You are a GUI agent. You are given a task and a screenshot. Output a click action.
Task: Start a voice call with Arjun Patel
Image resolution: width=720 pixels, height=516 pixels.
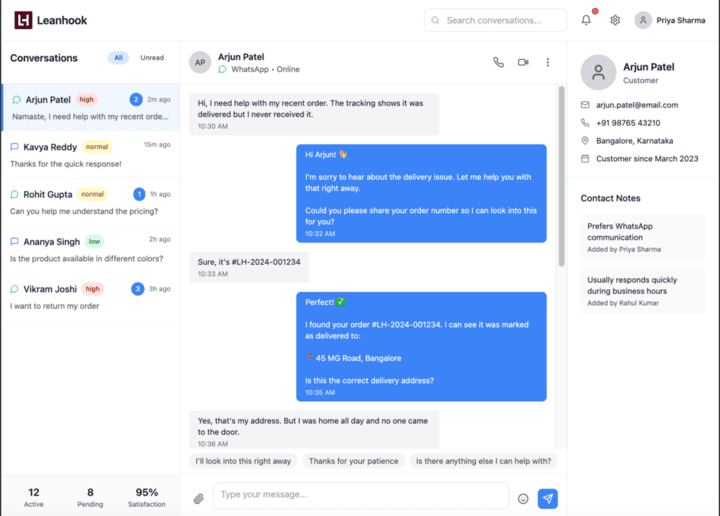pyautogui.click(x=498, y=62)
